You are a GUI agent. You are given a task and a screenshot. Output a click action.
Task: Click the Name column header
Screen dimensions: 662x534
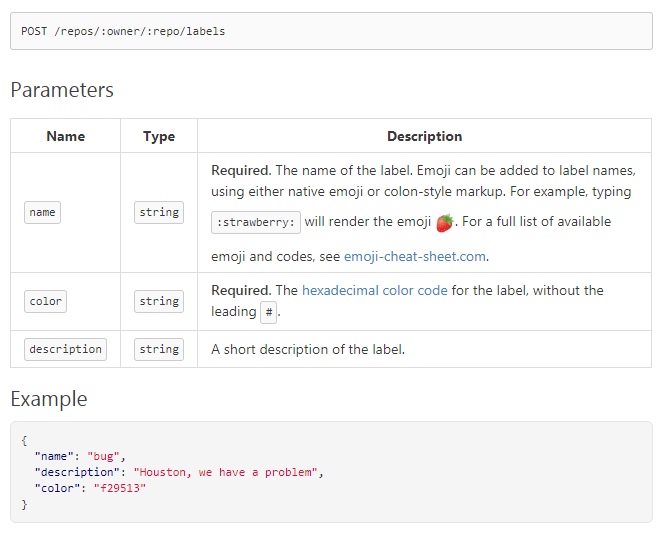65,136
